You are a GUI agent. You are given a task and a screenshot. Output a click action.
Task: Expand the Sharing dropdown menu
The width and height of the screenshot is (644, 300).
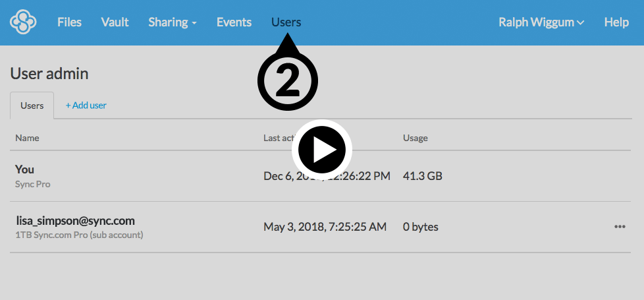tap(173, 22)
